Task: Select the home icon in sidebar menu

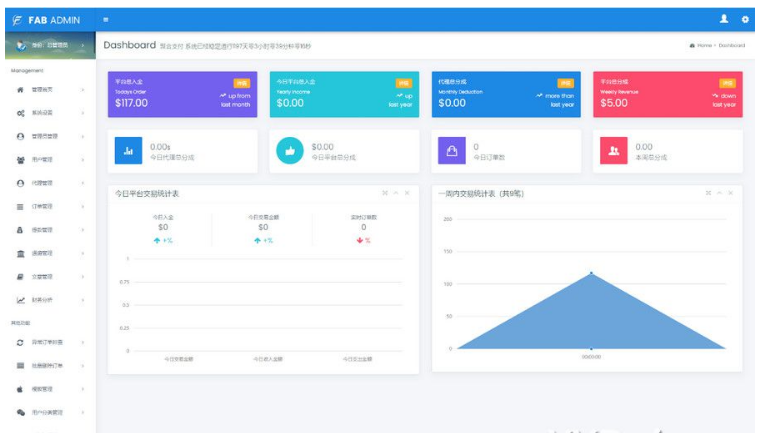Action: pos(21,90)
